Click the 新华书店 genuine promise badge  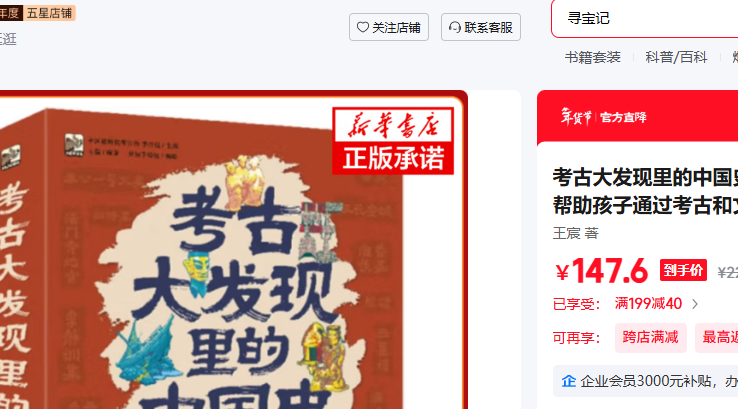393,141
